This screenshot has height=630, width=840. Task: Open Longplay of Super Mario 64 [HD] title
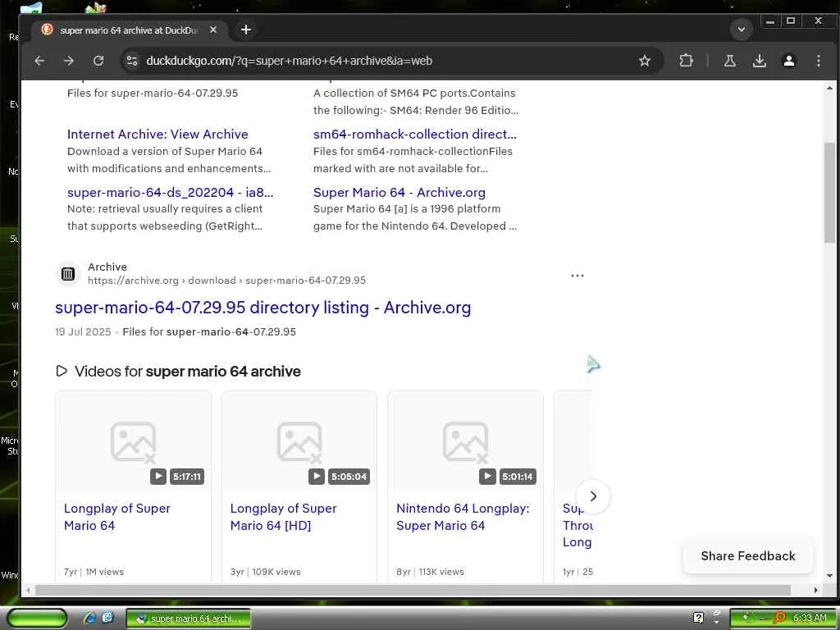tap(283, 517)
